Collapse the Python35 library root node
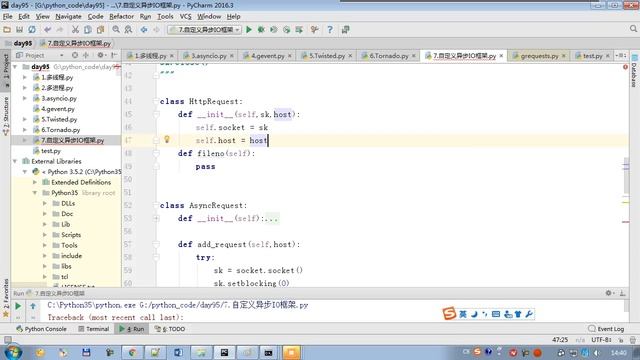 (x=35, y=193)
